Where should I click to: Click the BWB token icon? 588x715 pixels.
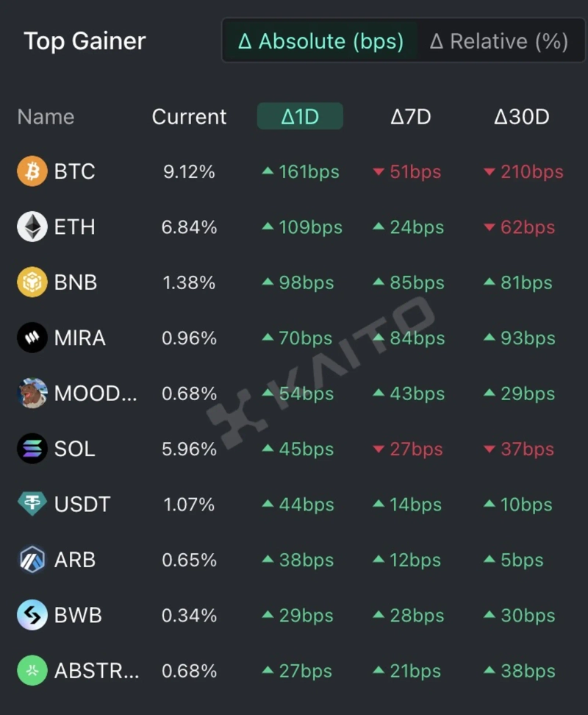pos(32,616)
